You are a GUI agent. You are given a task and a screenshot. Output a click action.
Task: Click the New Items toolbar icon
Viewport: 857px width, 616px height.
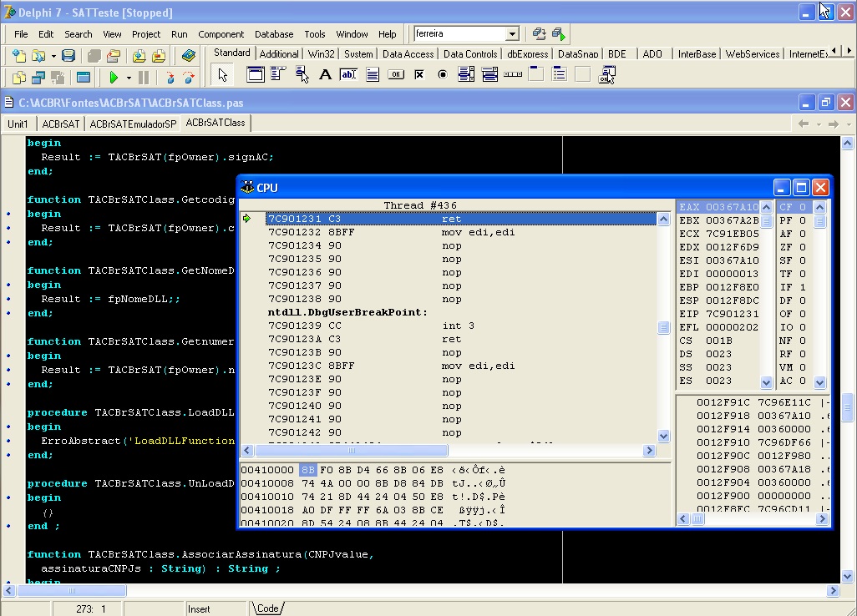pyautogui.click(x=19, y=56)
